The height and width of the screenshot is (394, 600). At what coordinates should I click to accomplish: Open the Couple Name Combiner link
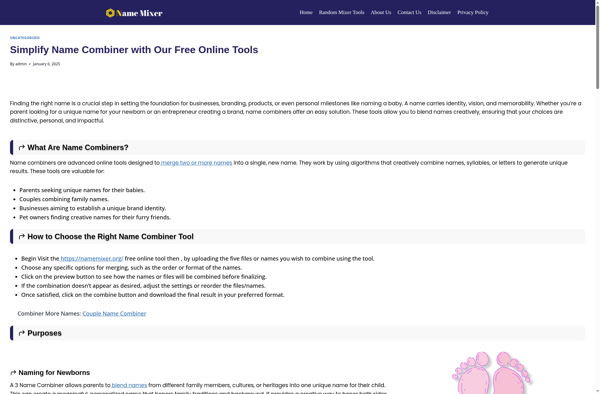coord(114,313)
